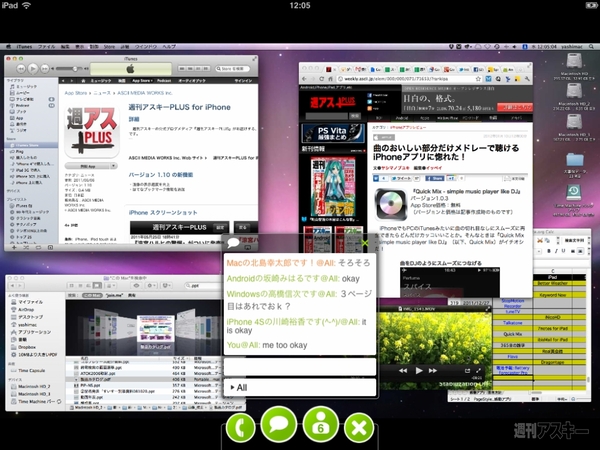Expand the All recipient selector
This screenshot has height=450, width=600.
(300, 387)
